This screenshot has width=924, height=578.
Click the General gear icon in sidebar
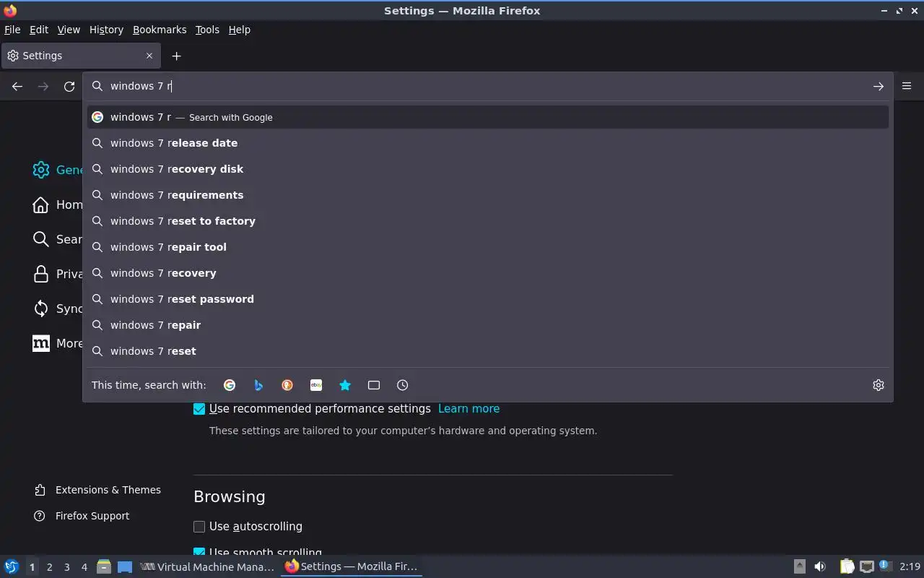click(41, 170)
